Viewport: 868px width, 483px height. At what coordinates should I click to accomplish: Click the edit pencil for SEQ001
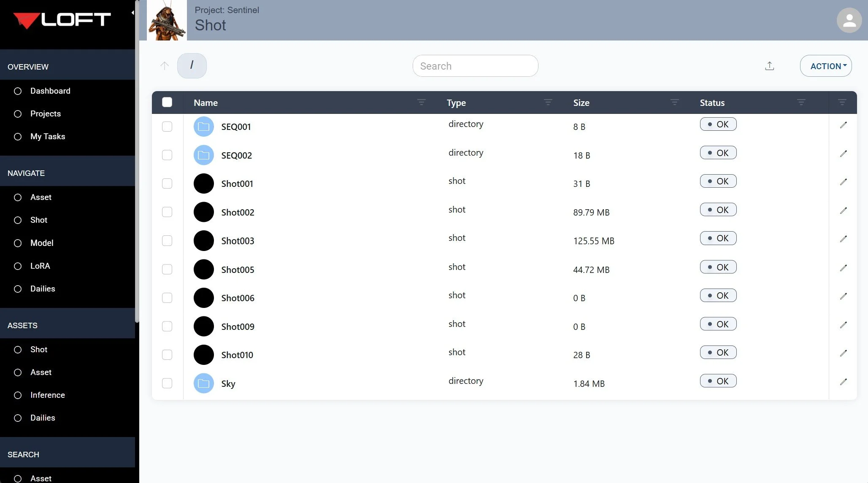pos(843,125)
